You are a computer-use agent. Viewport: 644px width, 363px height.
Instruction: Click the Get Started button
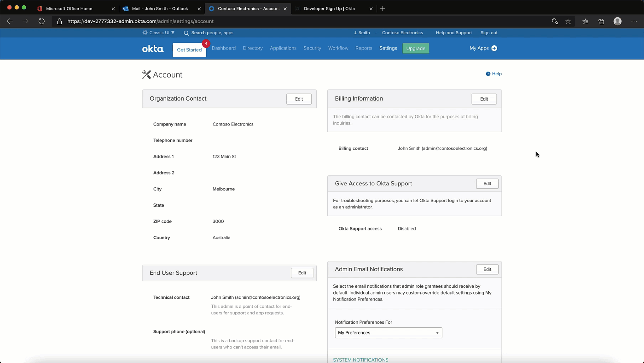tap(189, 50)
